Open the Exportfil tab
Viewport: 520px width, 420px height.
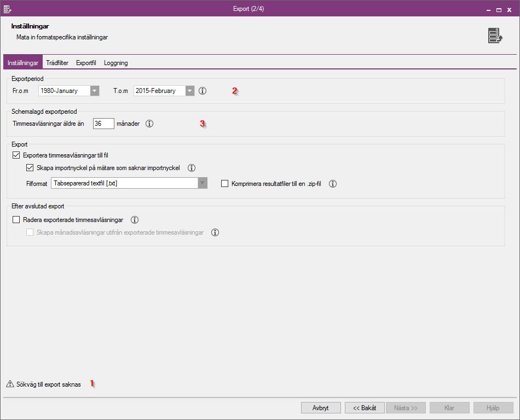tap(86, 62)
